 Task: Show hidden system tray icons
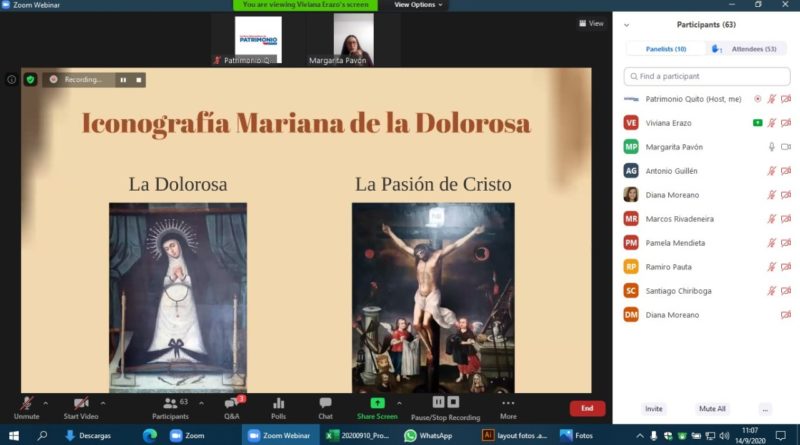640,436
